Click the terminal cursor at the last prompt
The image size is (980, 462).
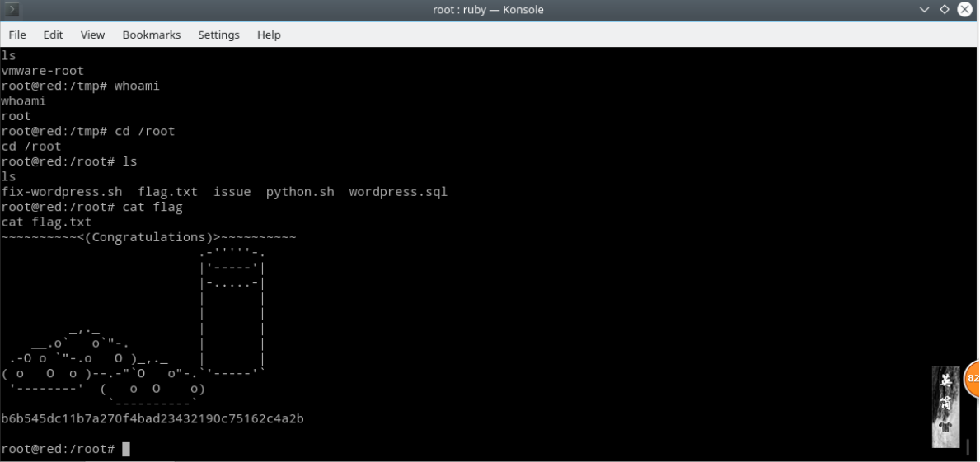tap(125, 449)
